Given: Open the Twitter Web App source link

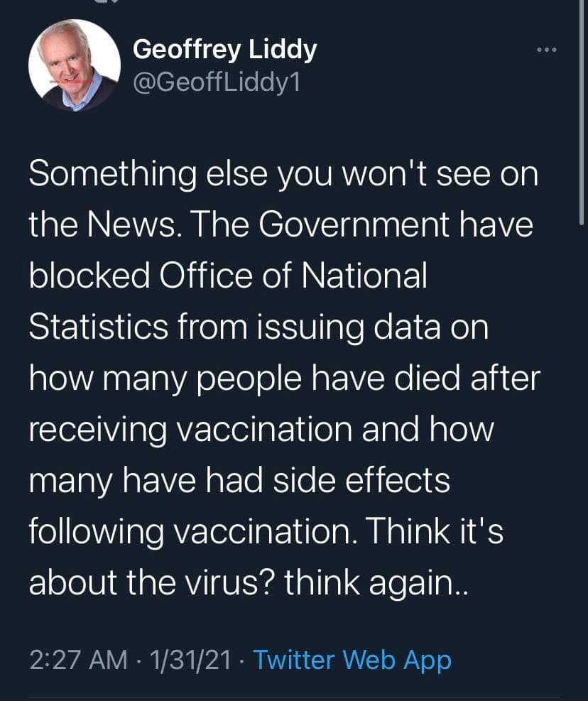Looking at the screenshot, I should click(x=352, y=660).
